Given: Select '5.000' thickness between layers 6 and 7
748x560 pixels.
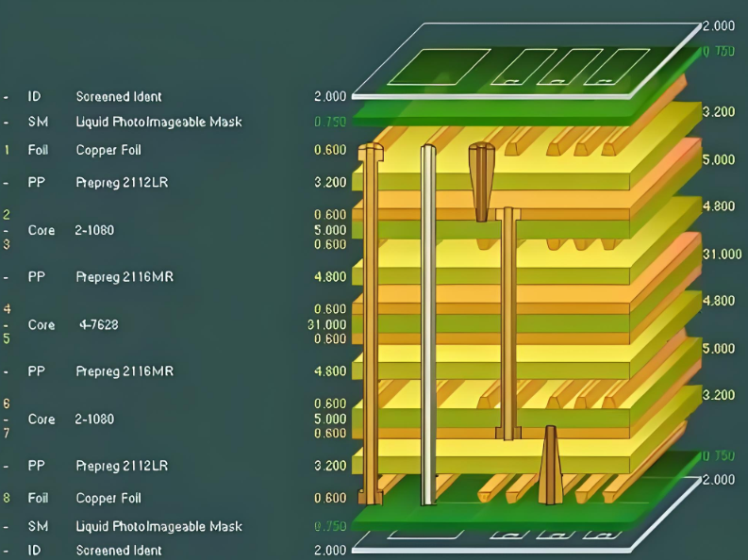Looking at the screenshot, I should point(330,419).
